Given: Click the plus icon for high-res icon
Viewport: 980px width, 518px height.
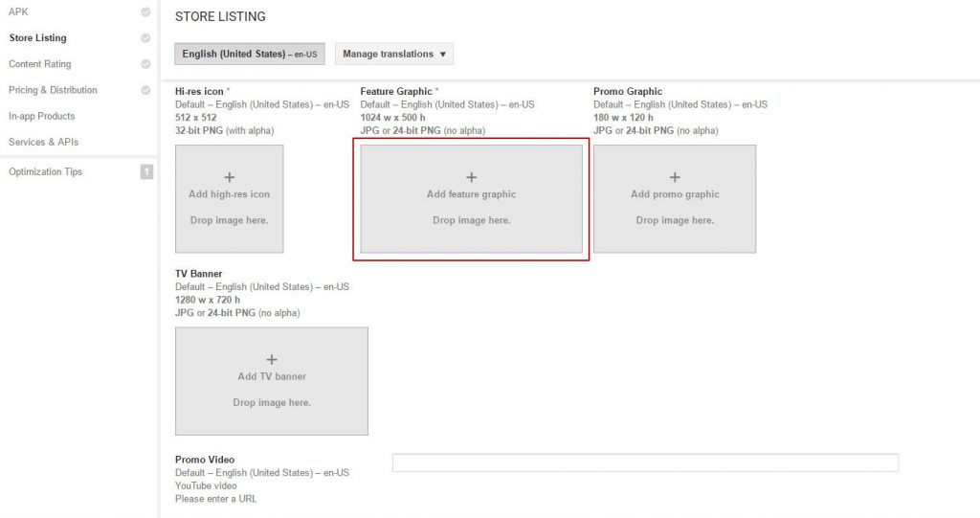Looking at the screenshot, I should [230, 177].
